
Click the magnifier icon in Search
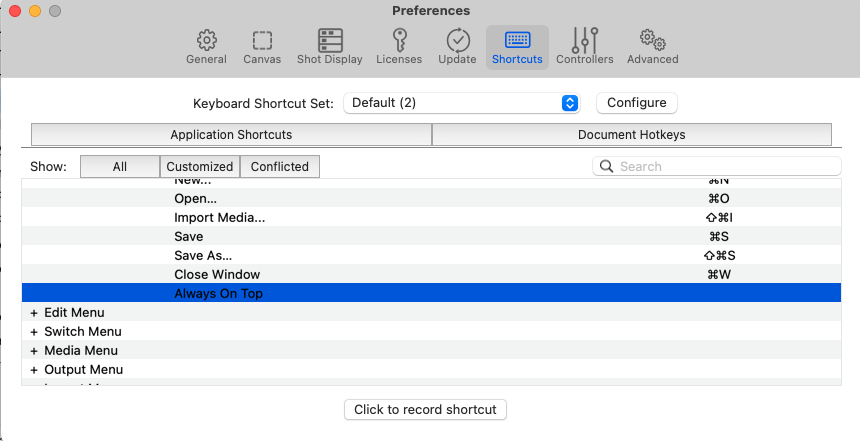[x=606, y=166]
